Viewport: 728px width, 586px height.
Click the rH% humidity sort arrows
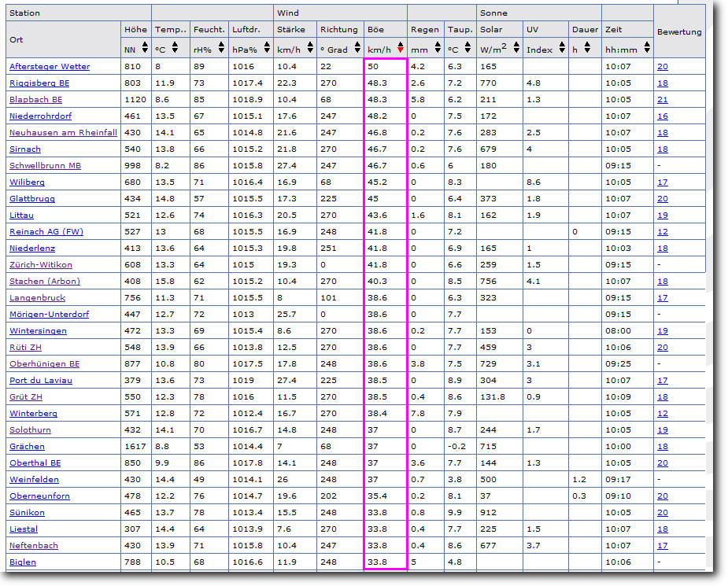220,49
